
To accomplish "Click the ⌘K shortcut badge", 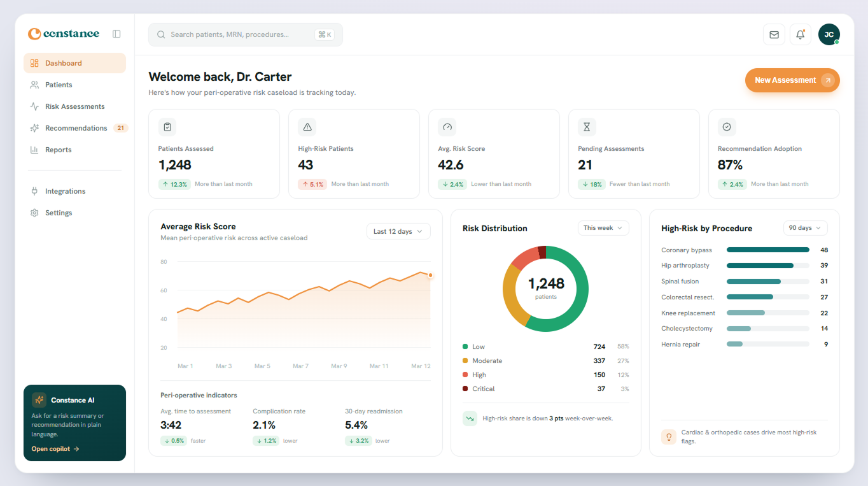I will 325,34.
